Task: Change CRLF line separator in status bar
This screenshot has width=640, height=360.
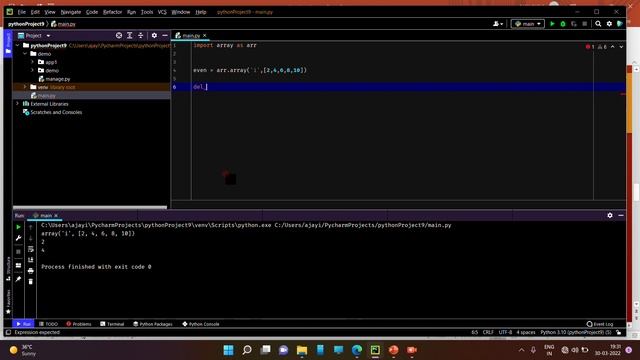Action: pos(488,332)
